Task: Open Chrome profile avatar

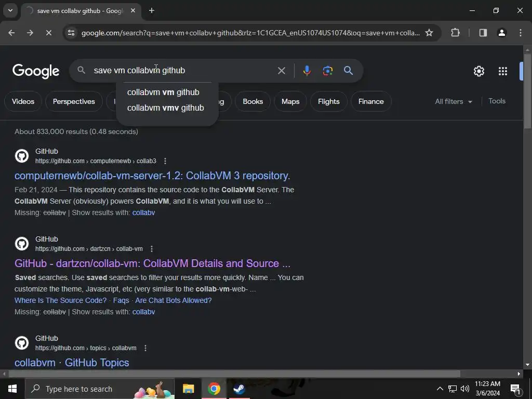Action: point(502,33)
